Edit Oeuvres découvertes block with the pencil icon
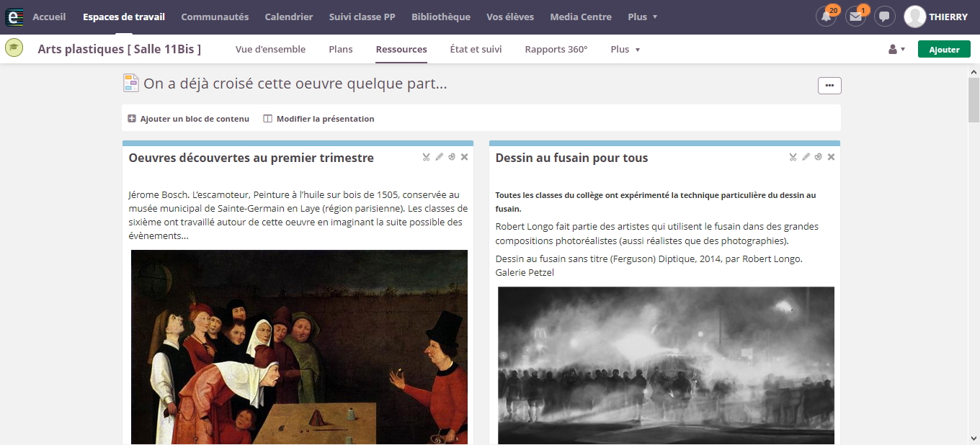This screenshot has height=445, width=980. click(439, 157)
